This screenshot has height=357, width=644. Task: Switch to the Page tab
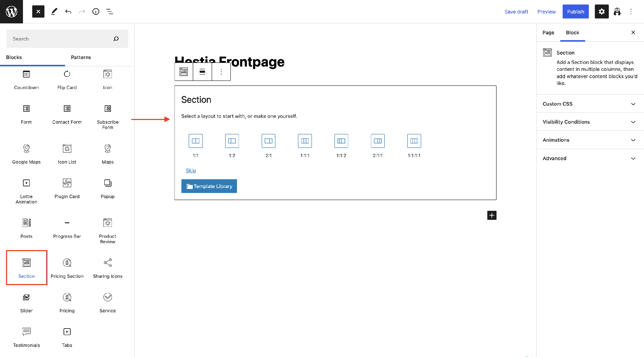[548, 32]
